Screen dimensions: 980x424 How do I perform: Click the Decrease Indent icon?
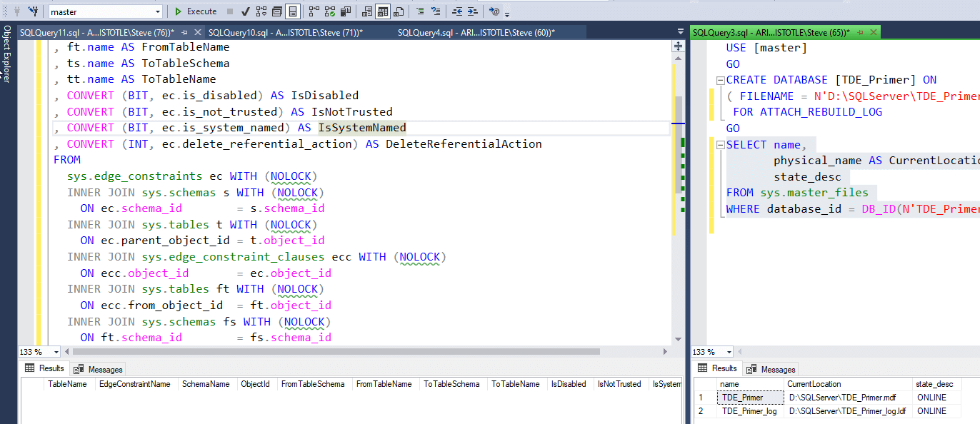(x=456, y=11)
